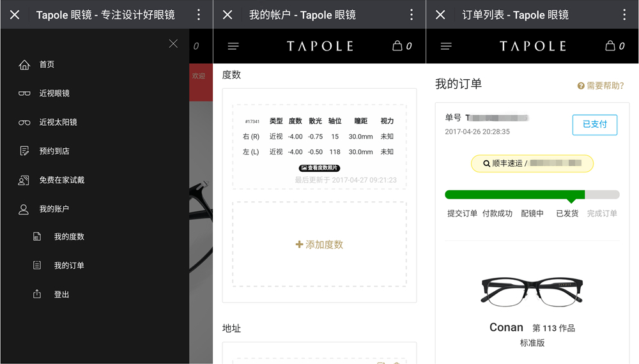Screen dimensions: 639x364
Task: Open overflow menu in 订单列表 window
Action: click(624, 15)
